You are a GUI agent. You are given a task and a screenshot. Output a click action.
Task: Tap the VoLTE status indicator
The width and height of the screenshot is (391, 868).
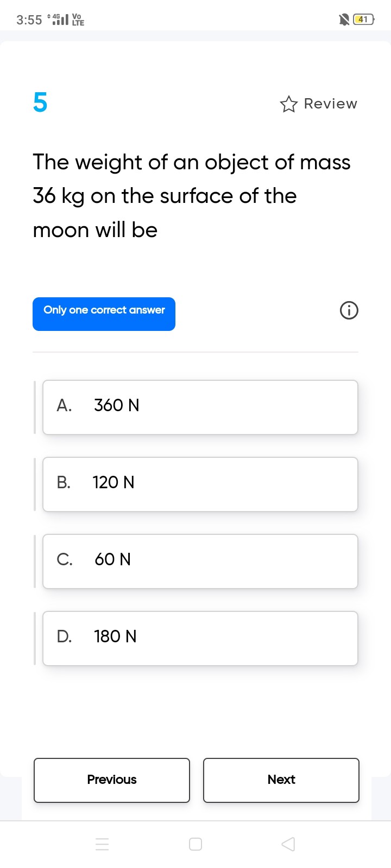(x=78, y=20)
